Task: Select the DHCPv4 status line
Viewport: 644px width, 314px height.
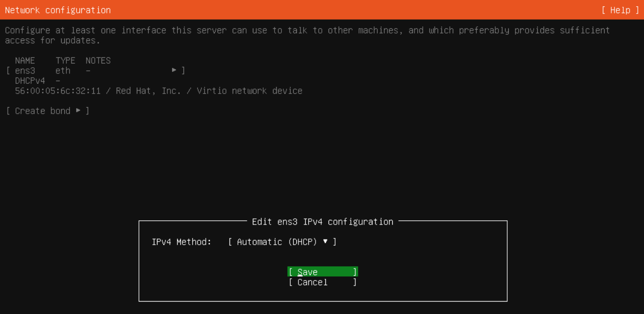Action: pyautogui.click(x=37, y=81)
